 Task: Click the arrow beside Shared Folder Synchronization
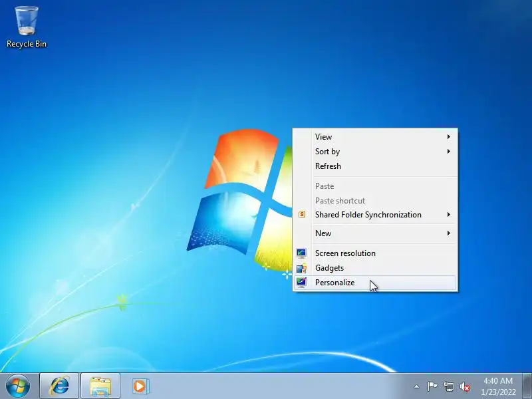448,214
